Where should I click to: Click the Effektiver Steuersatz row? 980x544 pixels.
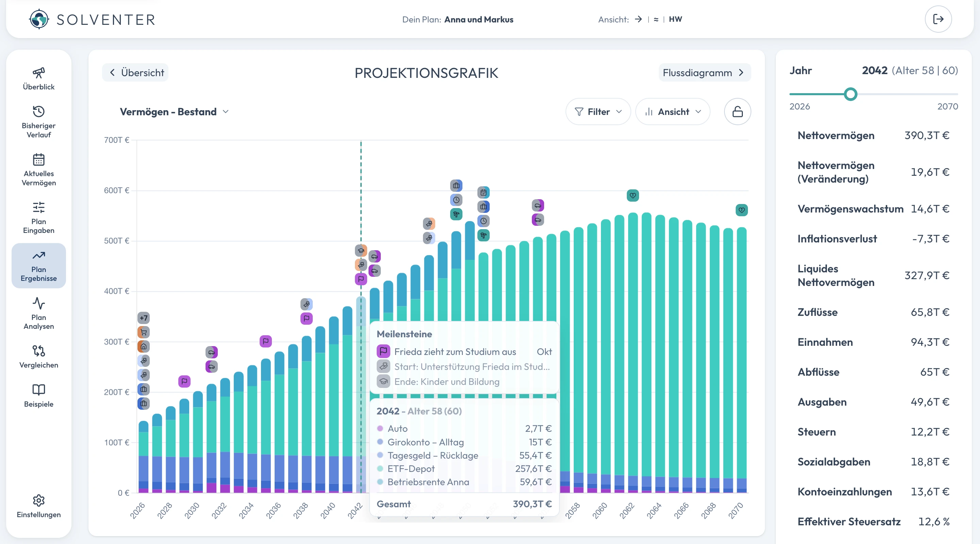873,521
